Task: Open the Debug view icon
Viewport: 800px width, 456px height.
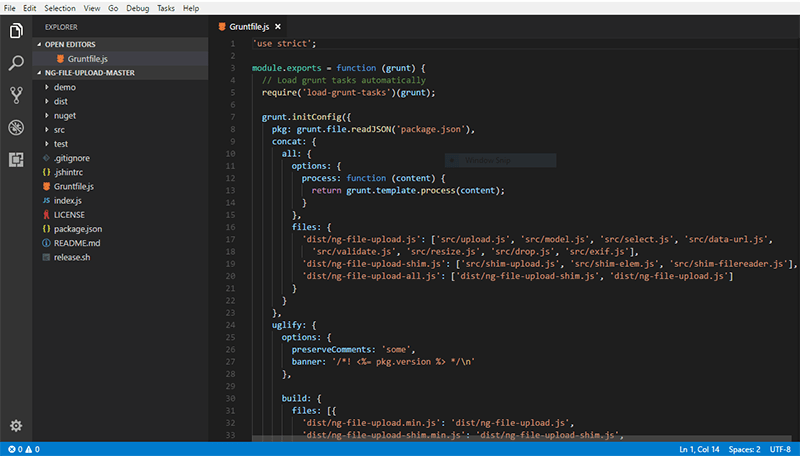Action: coord(16,127)
